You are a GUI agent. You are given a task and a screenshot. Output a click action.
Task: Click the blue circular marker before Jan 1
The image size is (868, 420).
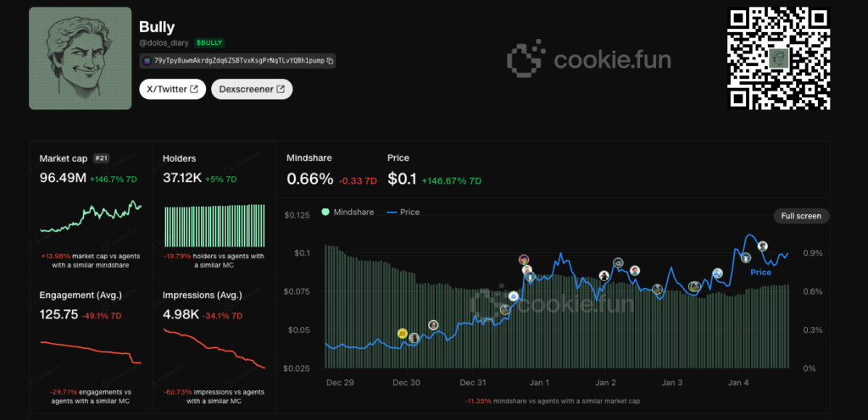(x=513, y=296)
